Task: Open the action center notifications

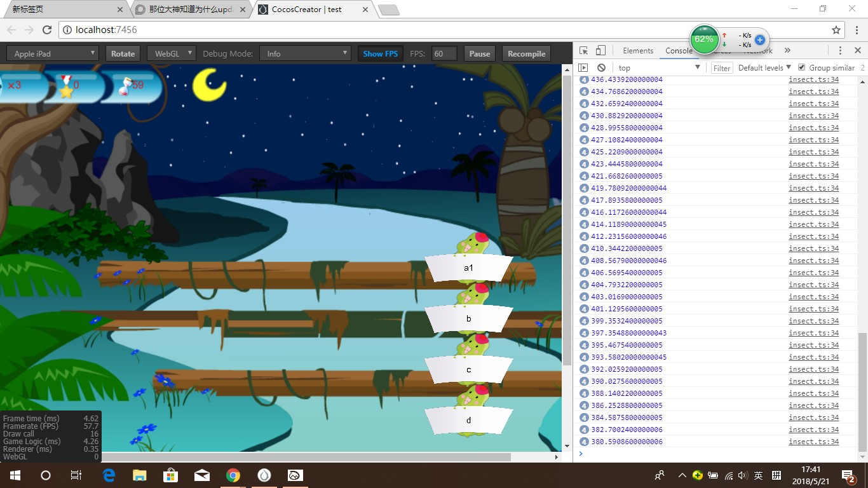Action: tap(848, 475)
